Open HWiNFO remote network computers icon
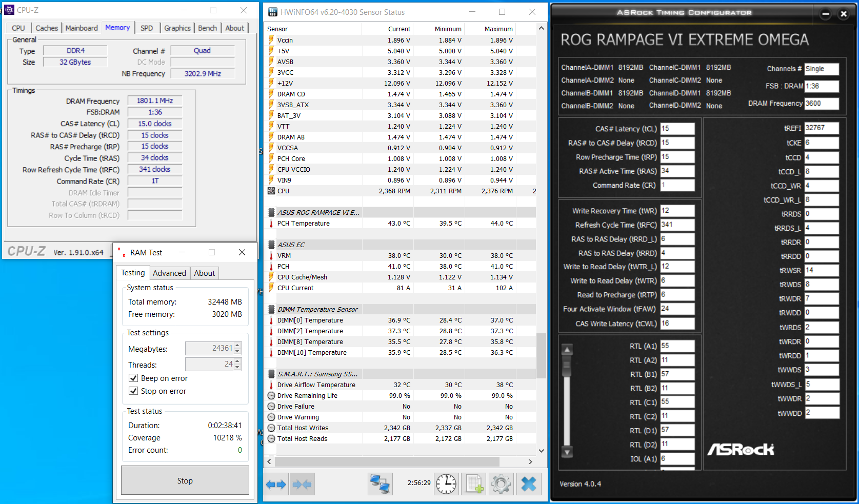 point(380,484)
